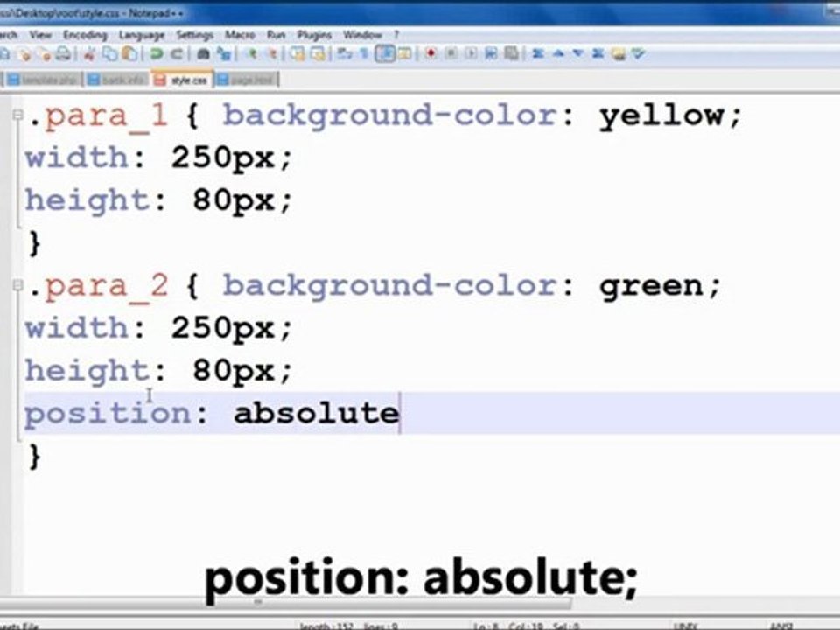The height and width of the screenshot is (630, 840).
Task: Toggle Show All Characters icon
Action: click(x=365, y=53)
